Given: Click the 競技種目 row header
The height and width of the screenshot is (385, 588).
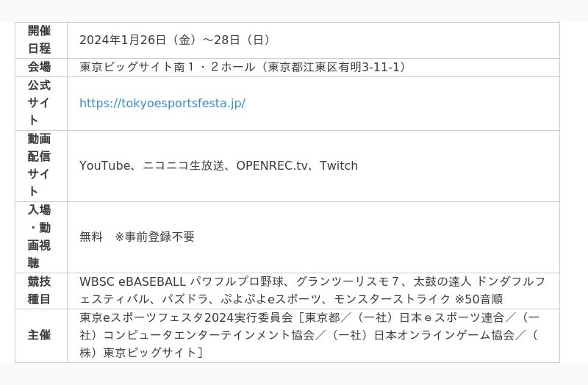Looking at the screenshot, I should [40, 290].
